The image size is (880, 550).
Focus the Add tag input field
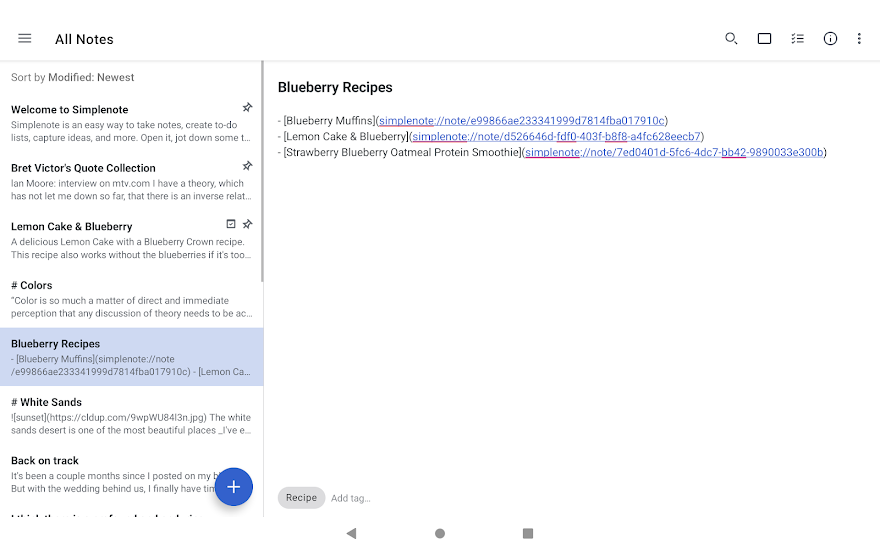pos(351,498)
